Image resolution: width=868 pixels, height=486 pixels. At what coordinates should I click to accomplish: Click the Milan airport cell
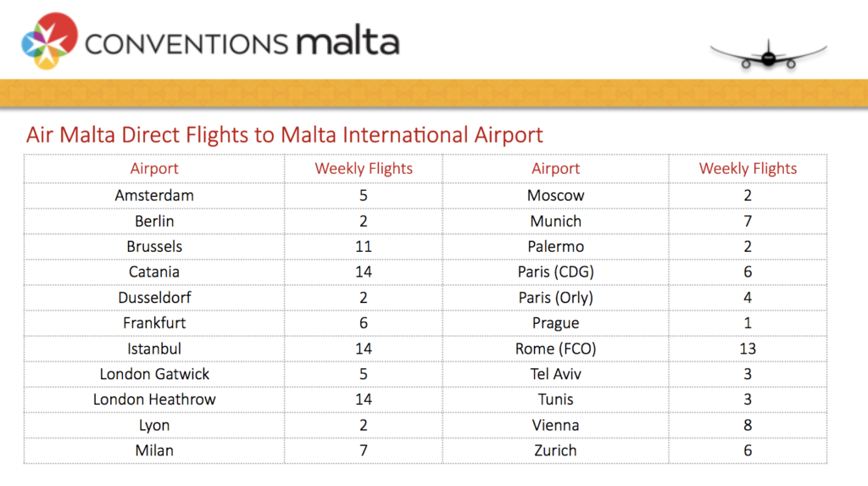pyautogui.click(x=154, y=450)
